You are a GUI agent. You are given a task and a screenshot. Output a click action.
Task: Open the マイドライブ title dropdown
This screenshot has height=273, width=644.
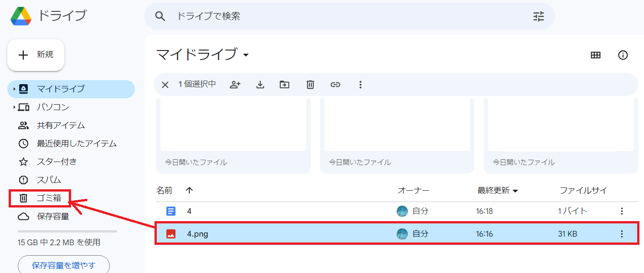[246, 55]
